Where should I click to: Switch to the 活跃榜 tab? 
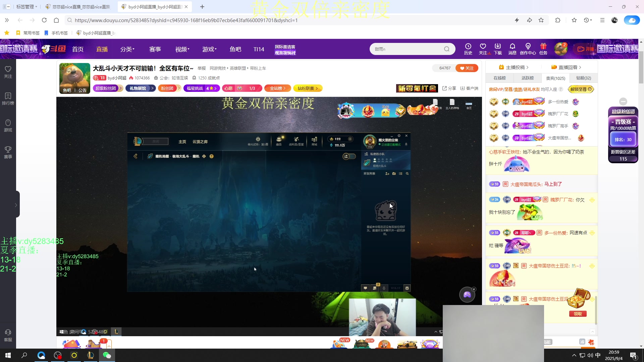[527, 78]
